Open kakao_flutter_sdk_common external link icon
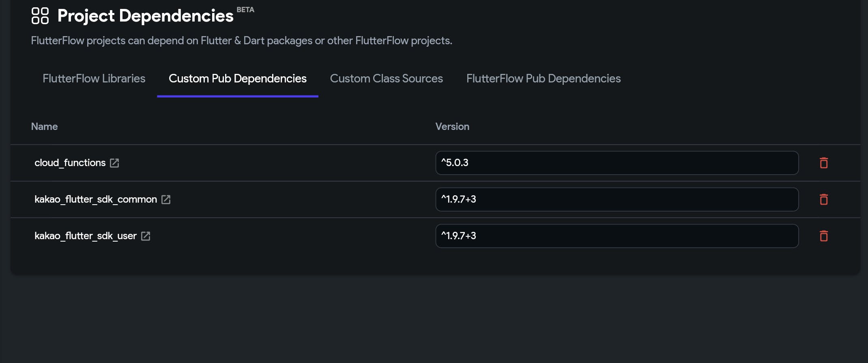The width and height of the screenshot is (868, 363). pos(166,199)
